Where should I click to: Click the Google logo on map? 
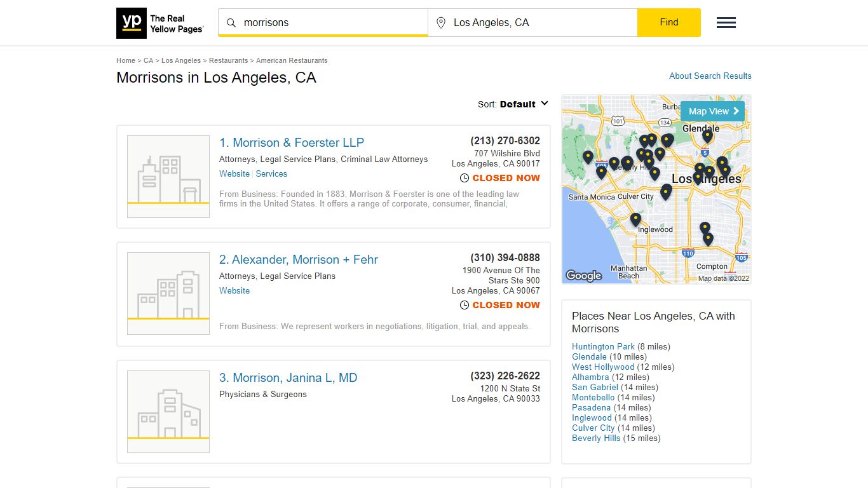583,276
